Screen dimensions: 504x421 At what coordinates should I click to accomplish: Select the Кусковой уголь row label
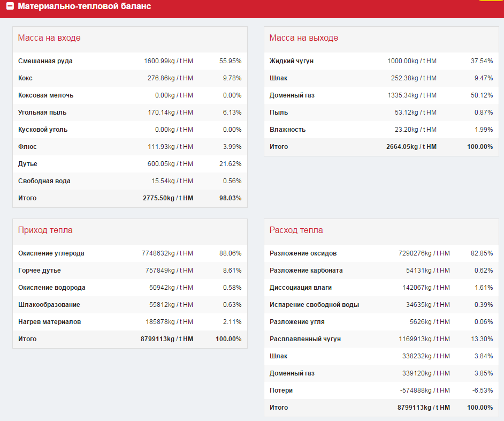point(43,130)
